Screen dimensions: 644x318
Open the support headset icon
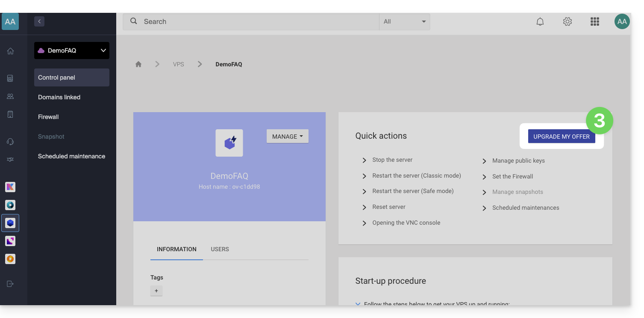(x=10, y=142)
